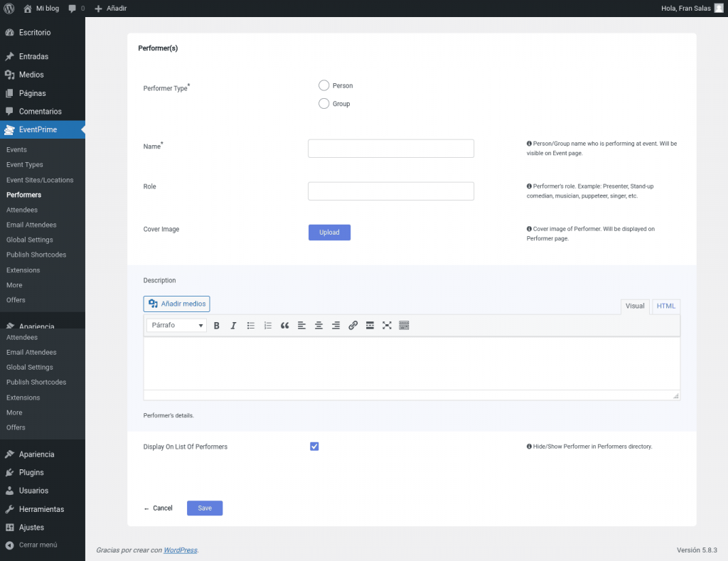The height and width of the screenshot is (561, 728).
Task: Uncheck Display On List Of Performers
Action: [314, 447]
